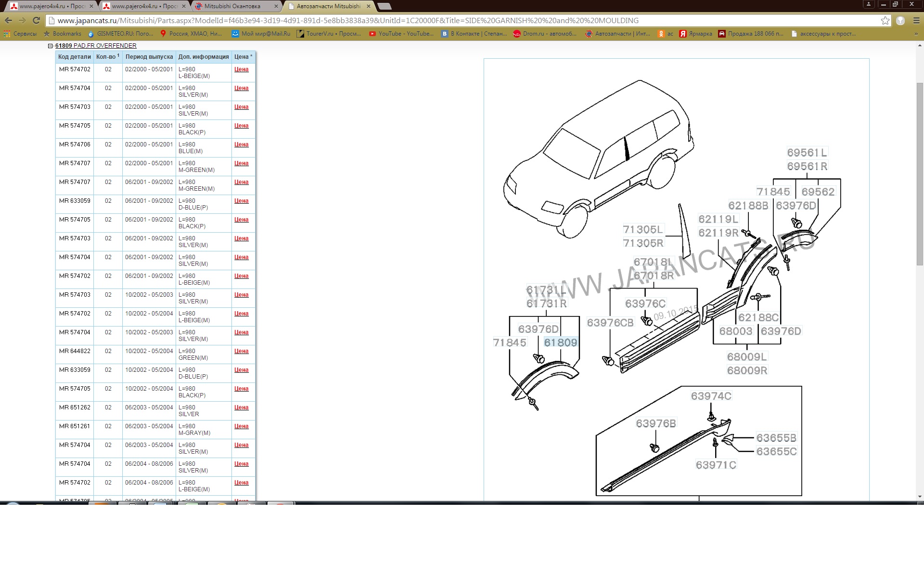This screenshot has width=924, height=578.
Task: Click the vertical page scrollbar thumb
Action: point(920,173)
